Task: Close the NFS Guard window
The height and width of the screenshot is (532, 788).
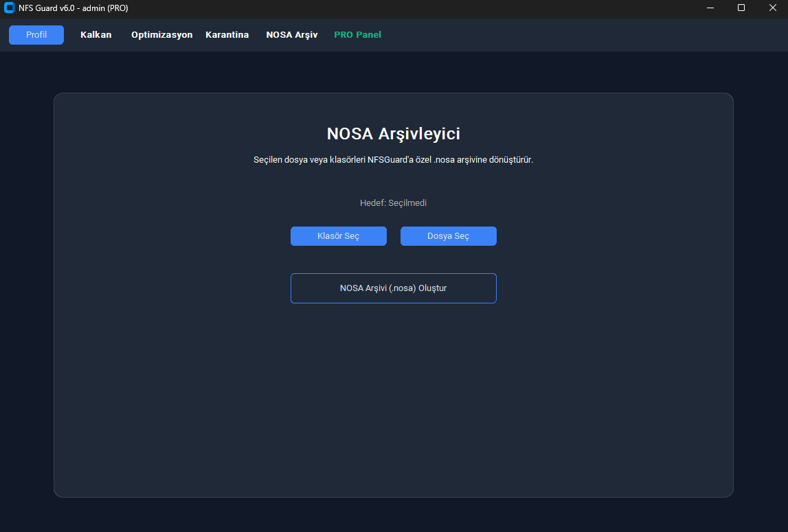Action: [x=772, y=8]
